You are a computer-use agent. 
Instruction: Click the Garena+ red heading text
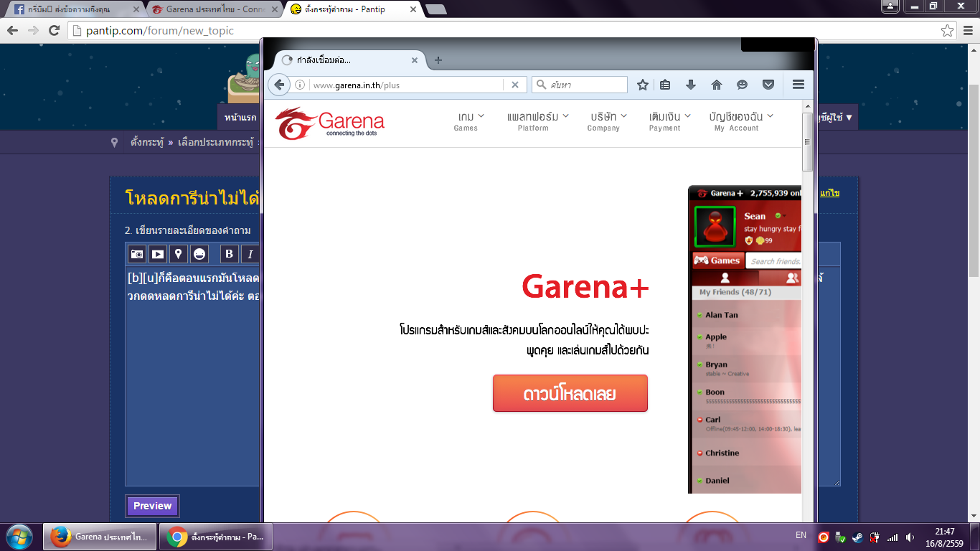585,287
